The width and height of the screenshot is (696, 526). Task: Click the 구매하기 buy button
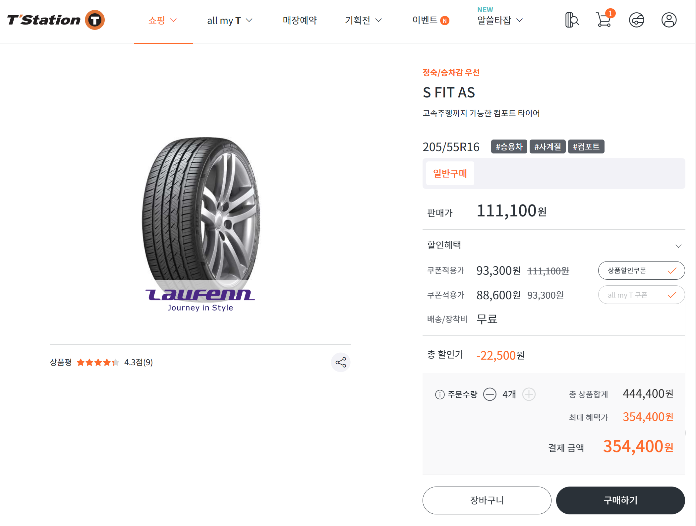tap(620, 500)
